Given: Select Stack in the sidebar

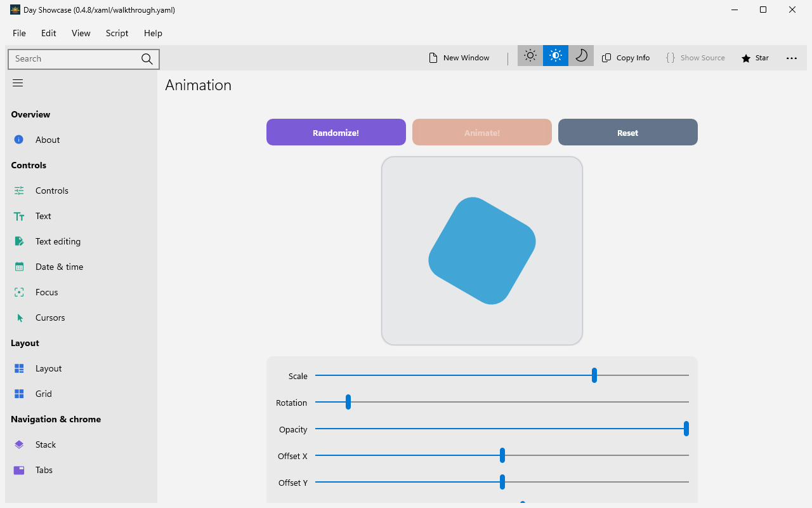Looking at the screenshot, I should 81,444.
